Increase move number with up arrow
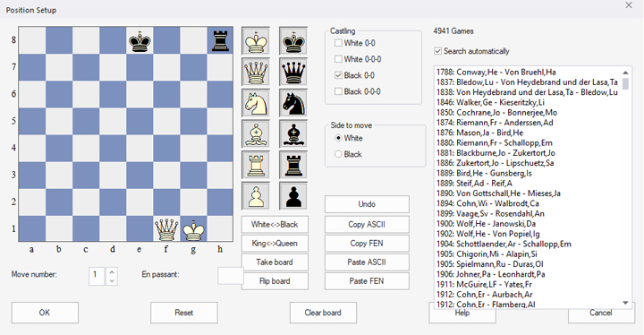 pos(112,272)
